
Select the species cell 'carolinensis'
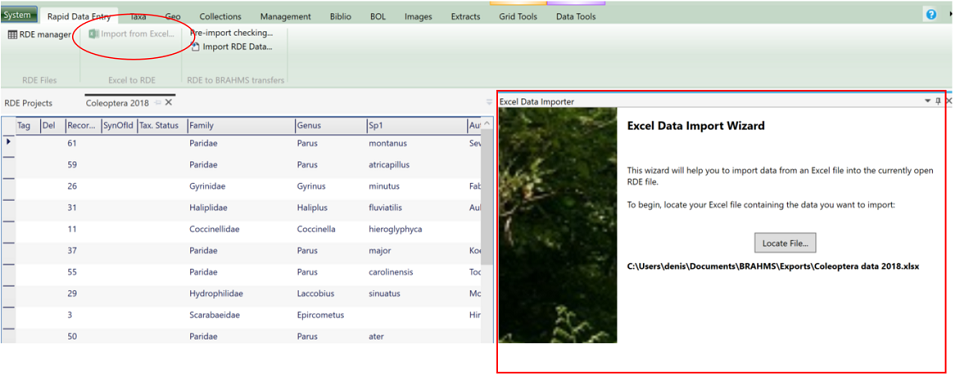pyautogui.click(x=391, y=272)
